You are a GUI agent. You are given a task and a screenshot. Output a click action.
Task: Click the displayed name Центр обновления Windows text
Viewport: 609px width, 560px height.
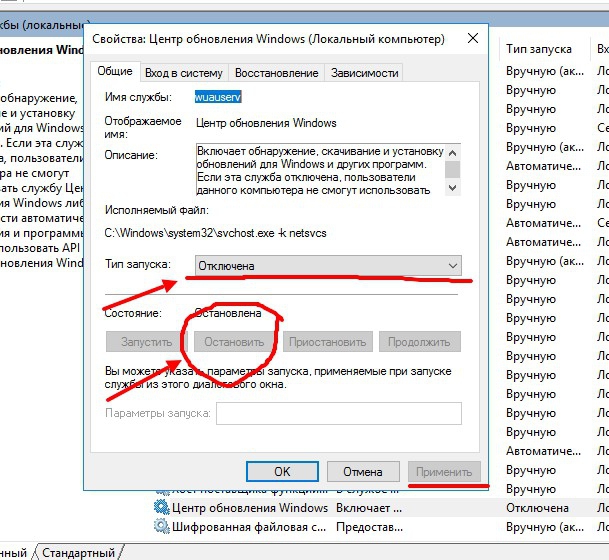point(266,123)
